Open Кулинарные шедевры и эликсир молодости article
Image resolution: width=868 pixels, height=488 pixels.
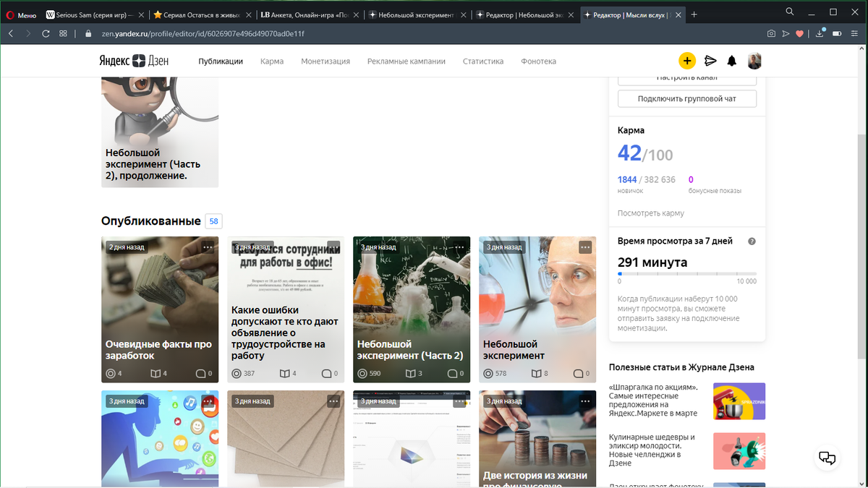652,450
